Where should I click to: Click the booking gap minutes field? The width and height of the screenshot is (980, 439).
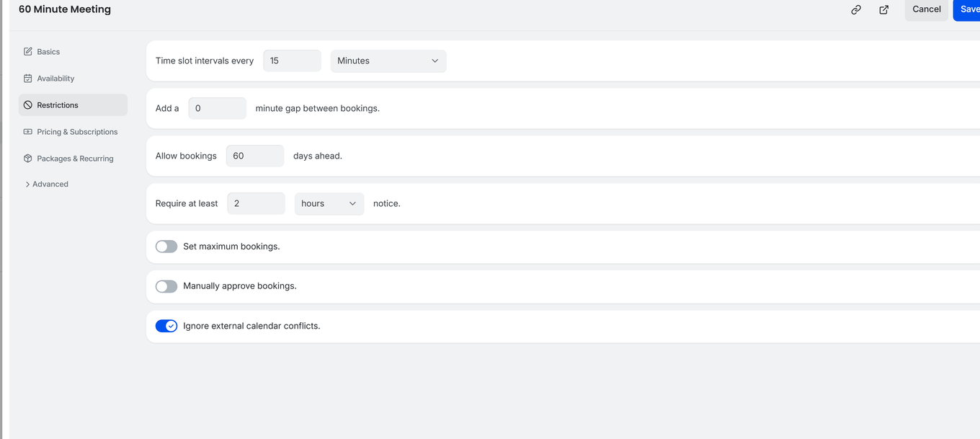pos(217,107)
